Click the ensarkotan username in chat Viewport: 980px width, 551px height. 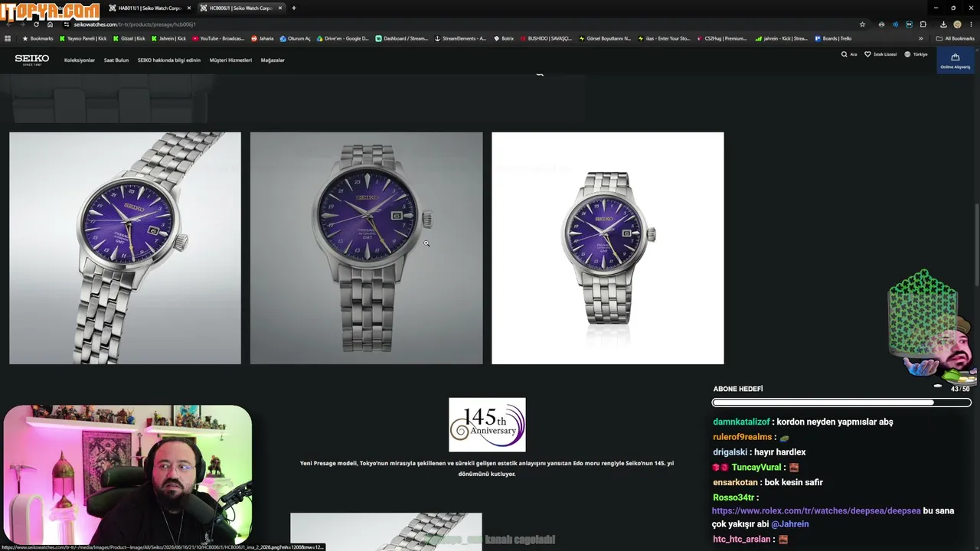(x=735, y=482)
